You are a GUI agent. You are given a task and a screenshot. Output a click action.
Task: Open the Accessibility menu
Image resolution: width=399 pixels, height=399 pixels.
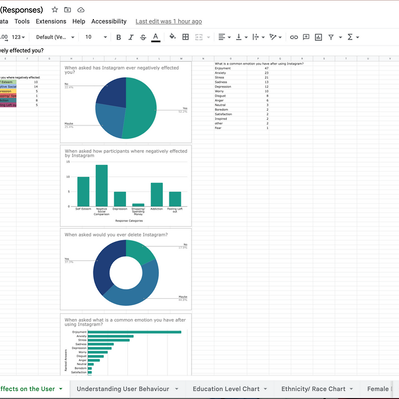109,21
